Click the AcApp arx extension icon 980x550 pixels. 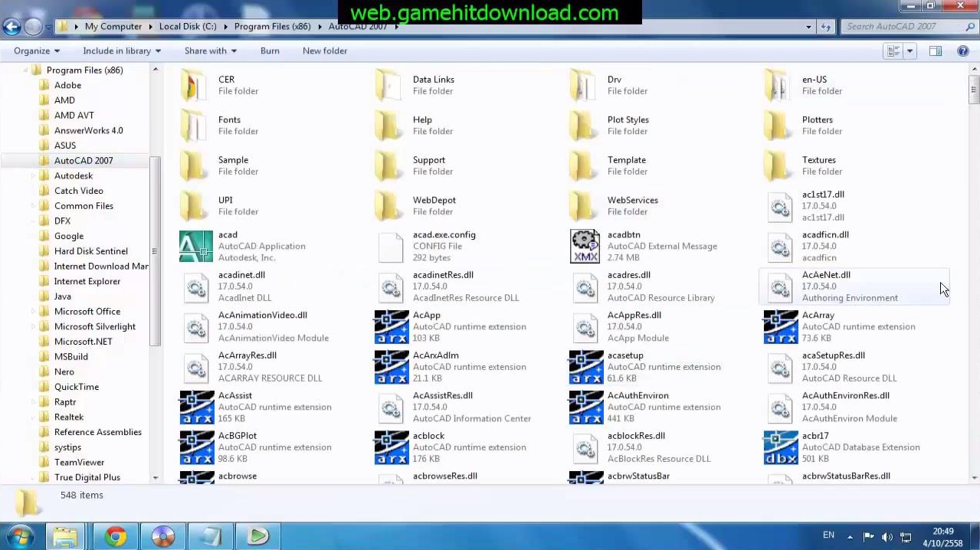391,327
